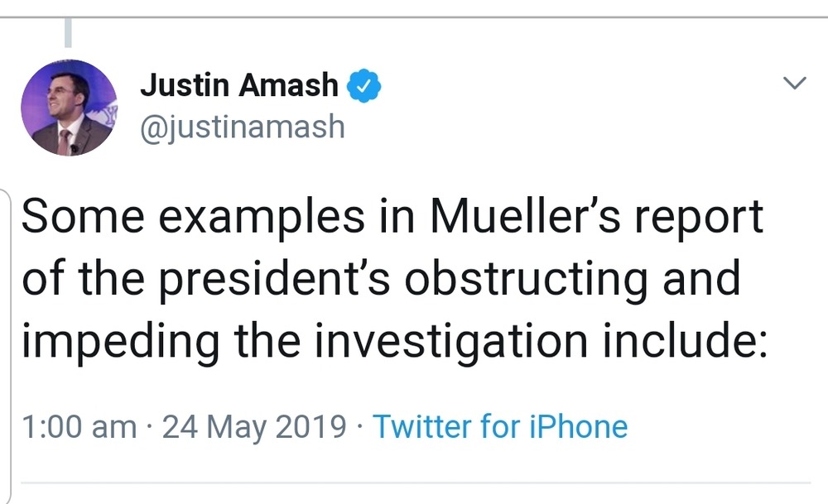The width and height of the screenshot is (828, 504).
Task: Open the Justin Amash display name
Action: tap(240, 84)
